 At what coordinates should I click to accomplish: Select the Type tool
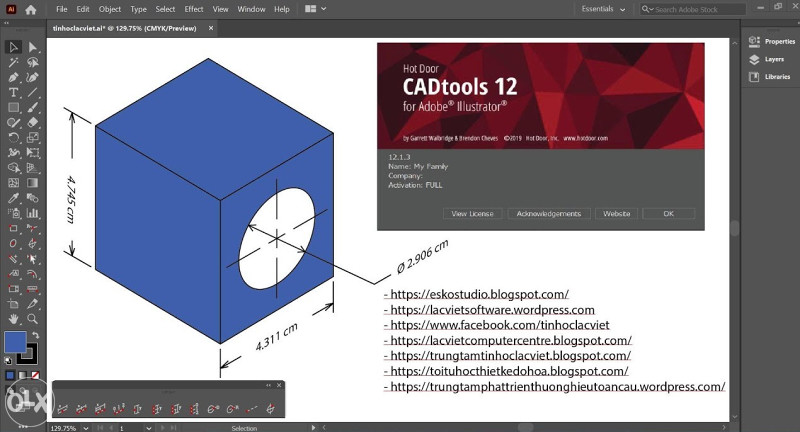click(13, 92)
